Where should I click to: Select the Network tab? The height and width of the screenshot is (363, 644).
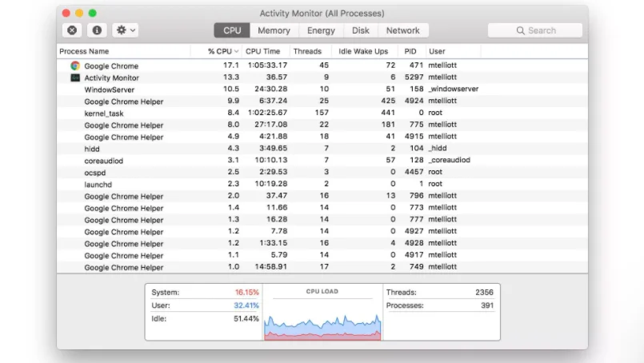[x=402, y=30]
